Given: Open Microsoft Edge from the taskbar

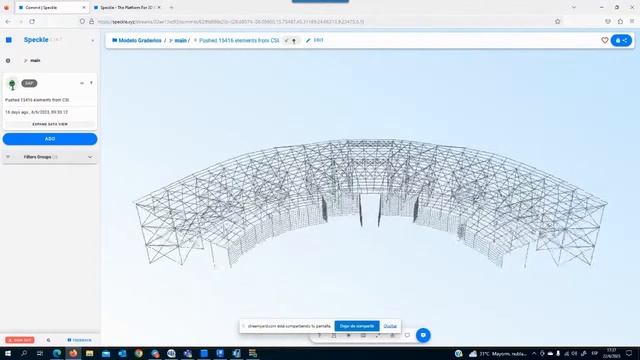Looking at the screenshot, I should (x=57, y=353).
